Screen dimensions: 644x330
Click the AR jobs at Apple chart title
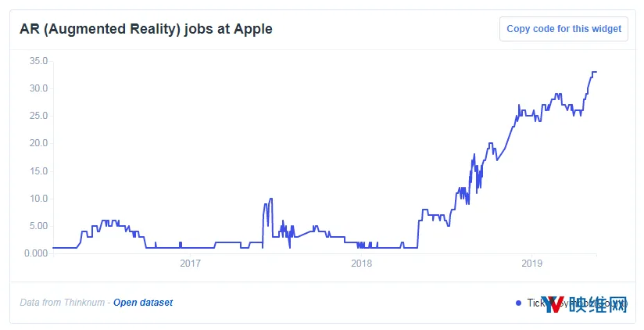[x=146, y=29]
